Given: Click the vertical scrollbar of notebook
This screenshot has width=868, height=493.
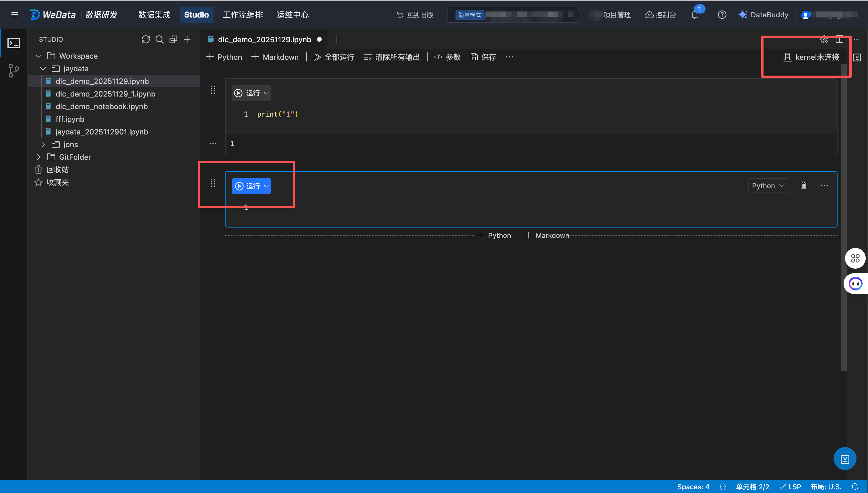Looking at the screenshot, I should coord(844,217).
